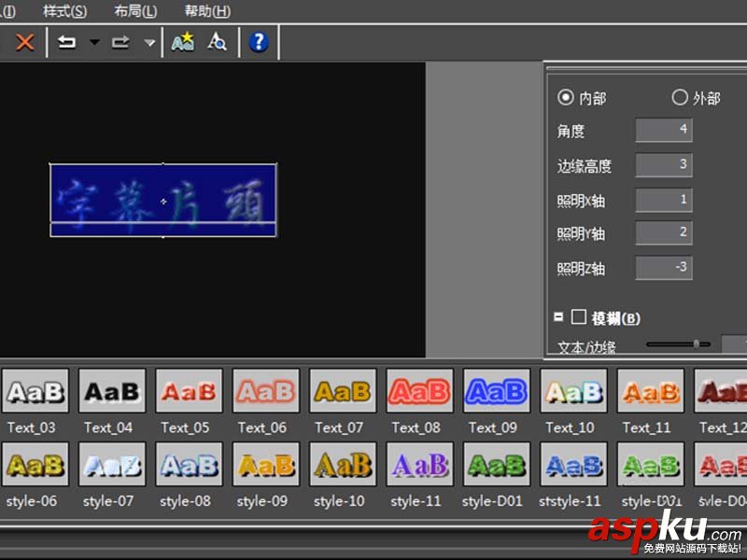The width and height of the screenshot is (747, 560).
Task: Close the title editor with red X
Action: tap(23, 41)
